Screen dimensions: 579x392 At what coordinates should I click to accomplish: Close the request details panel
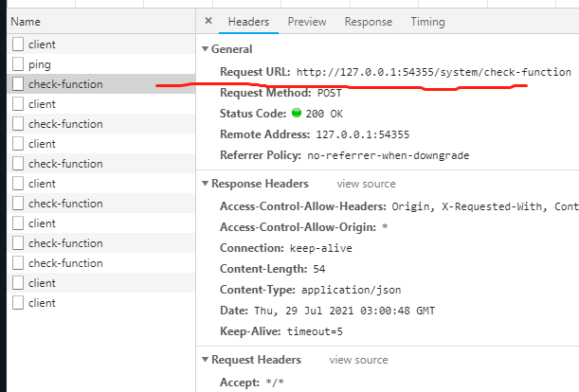tap(208, 21)
